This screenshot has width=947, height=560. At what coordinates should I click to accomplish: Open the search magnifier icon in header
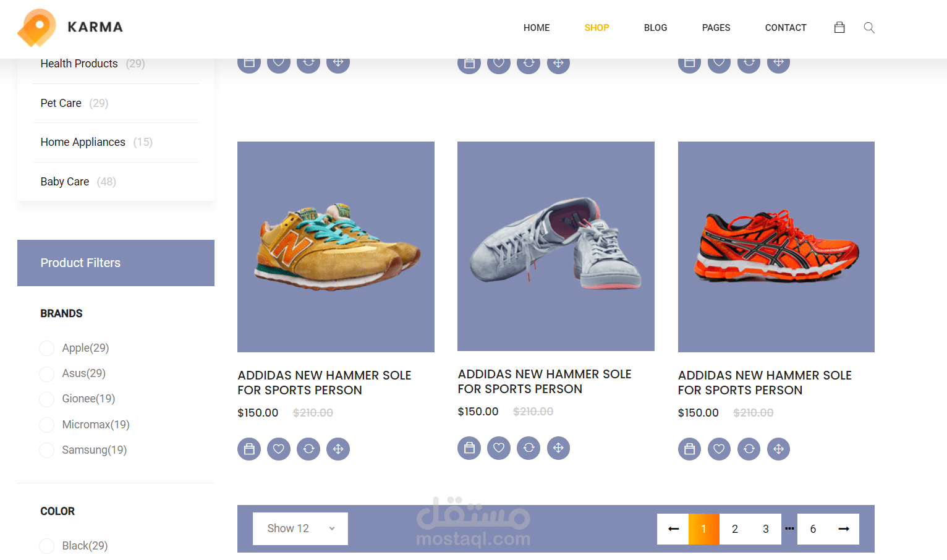(869, 27)
